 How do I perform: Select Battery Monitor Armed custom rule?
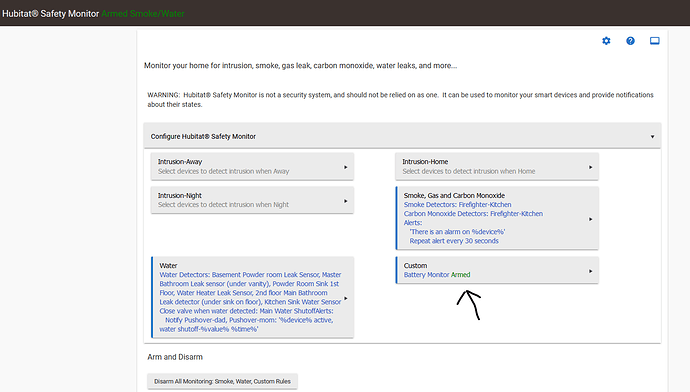click(x=437, y=275)
